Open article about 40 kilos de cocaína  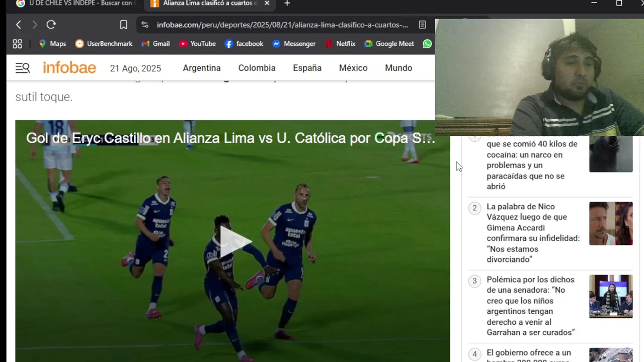pos(532,165)
